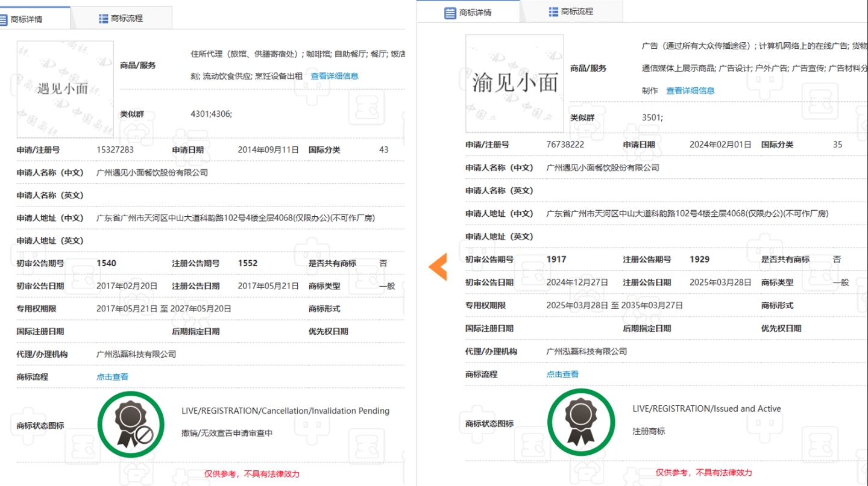
Task: Click 查看详细信息 link in left panel
Action: coord(335,76)
